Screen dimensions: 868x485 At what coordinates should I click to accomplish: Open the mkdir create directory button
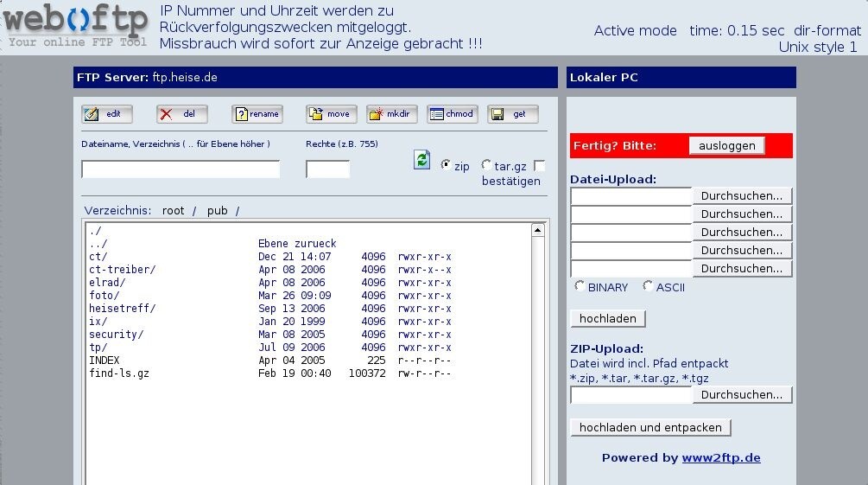point(391,114)
